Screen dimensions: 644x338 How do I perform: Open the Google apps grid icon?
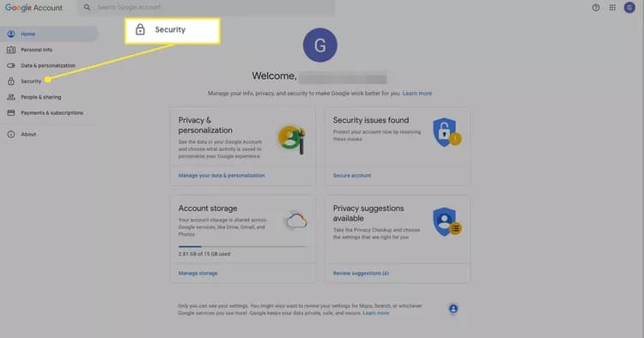[612, 8]
